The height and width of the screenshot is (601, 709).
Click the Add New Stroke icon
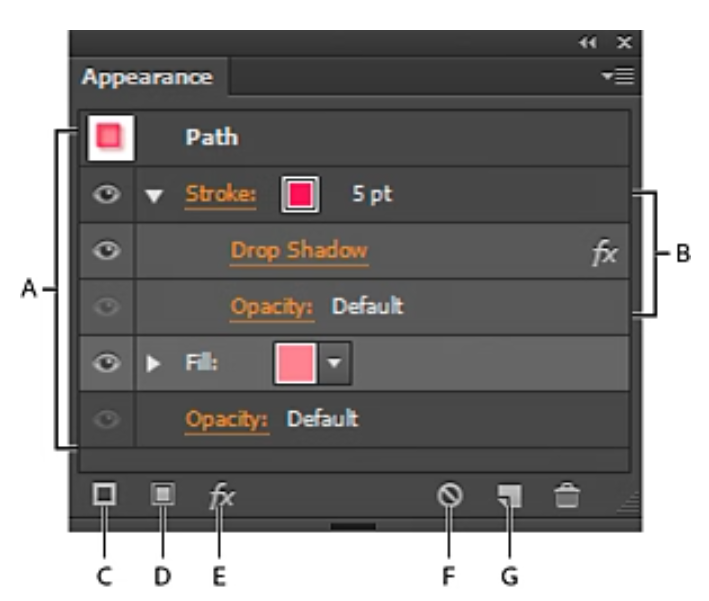click(104, 494)
